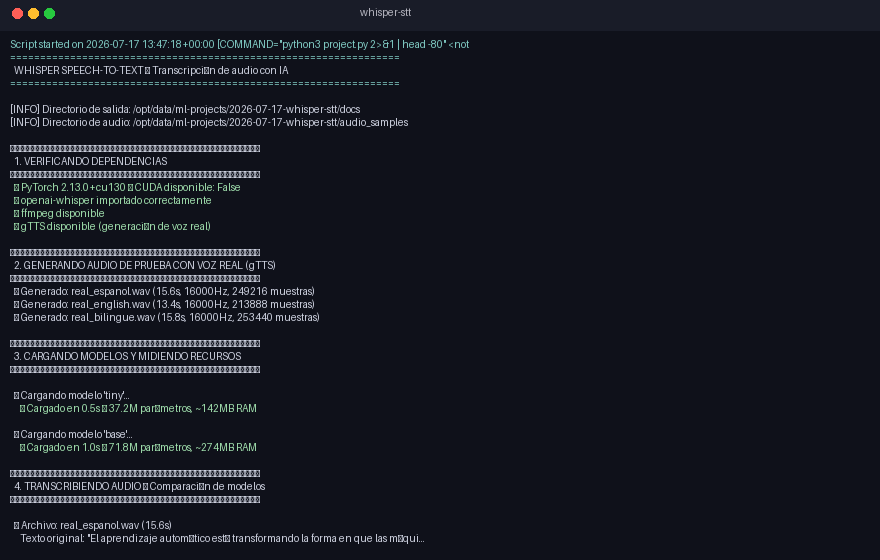
Task: Click the ffmpeg disponible line
Action: tap(59, 213)
